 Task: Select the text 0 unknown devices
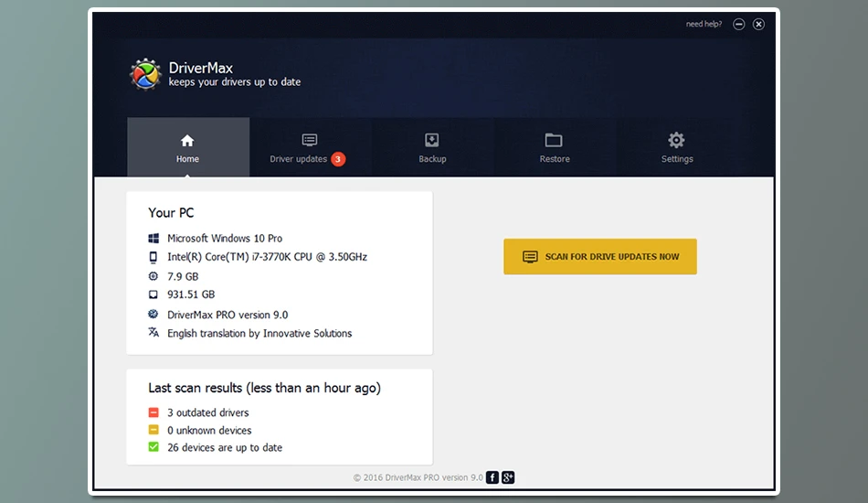pos(209,431)
